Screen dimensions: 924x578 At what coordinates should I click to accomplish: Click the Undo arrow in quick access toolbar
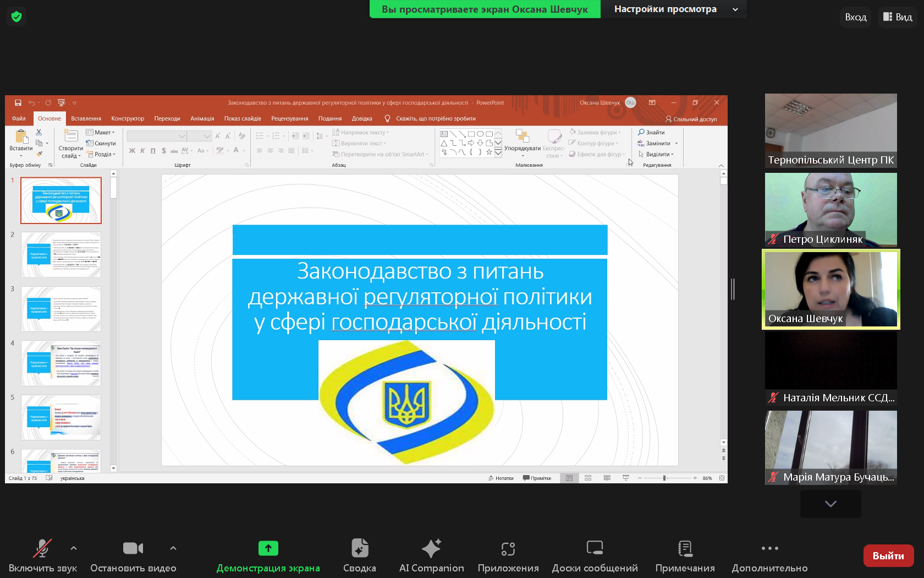31,103
